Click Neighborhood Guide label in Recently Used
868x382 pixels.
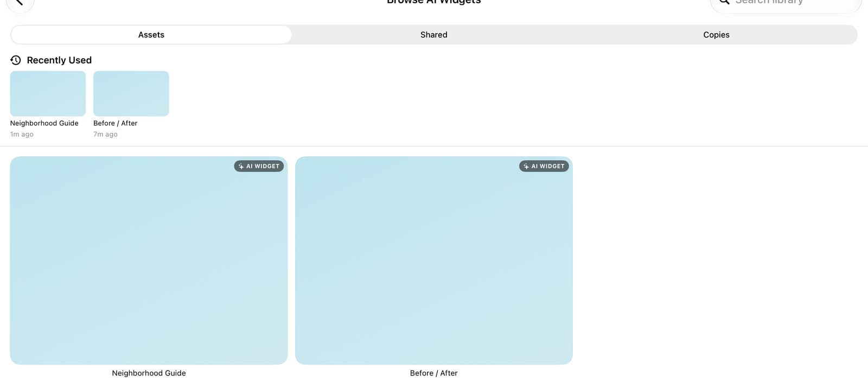(x=44, y=123)
